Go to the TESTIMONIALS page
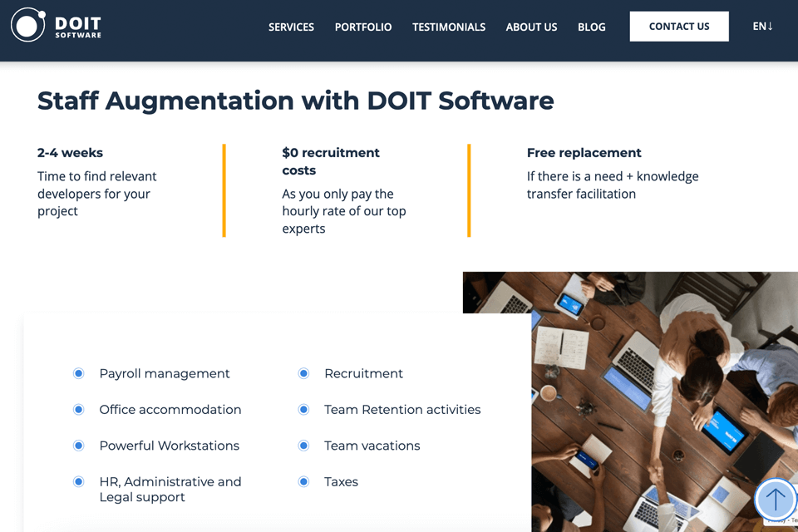798x532 pixels. (448, 27)
